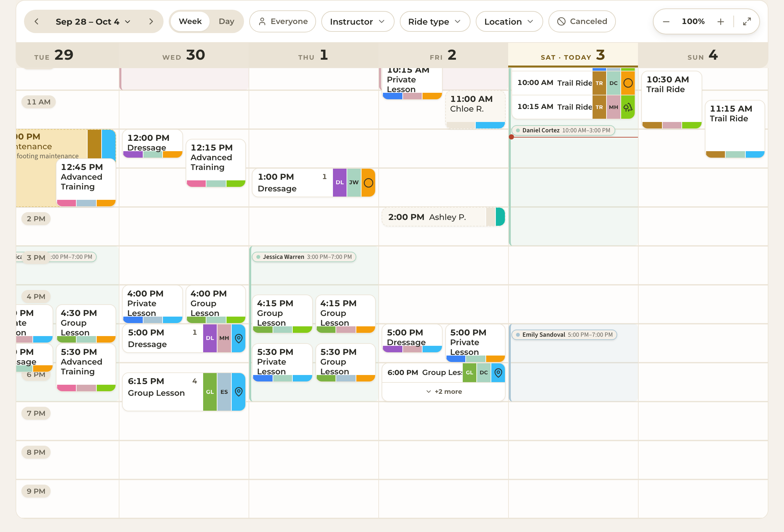Image resolution: width=784 pixels, height=532 pixels.
Task: Open Jessica Warren 3:00 PM–7:00 PM Thursday shift
Action: 304,257
